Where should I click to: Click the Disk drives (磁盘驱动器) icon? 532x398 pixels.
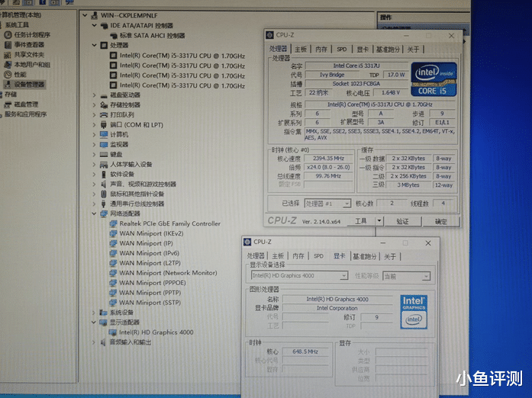coord(104,95)
